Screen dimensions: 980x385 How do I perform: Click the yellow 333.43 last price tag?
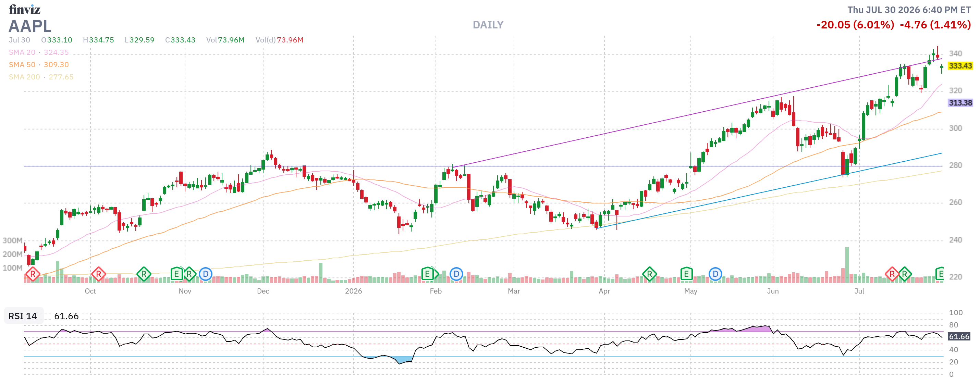point(960,66)
